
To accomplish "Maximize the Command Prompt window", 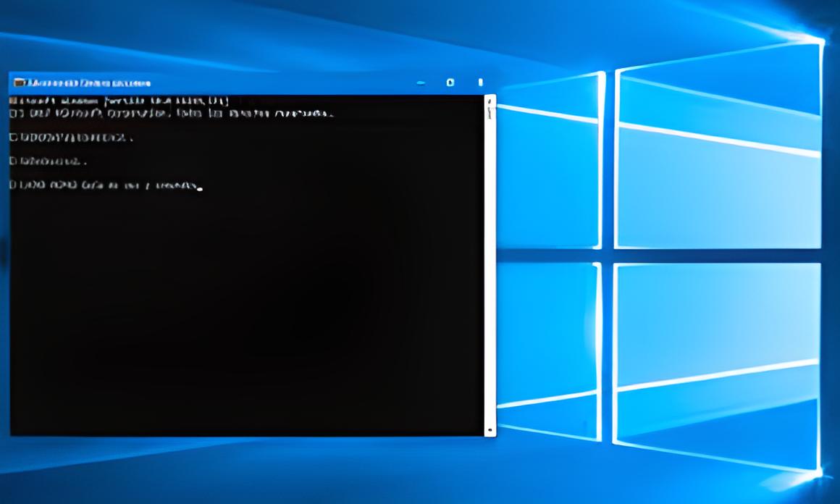I will (450, 83).
